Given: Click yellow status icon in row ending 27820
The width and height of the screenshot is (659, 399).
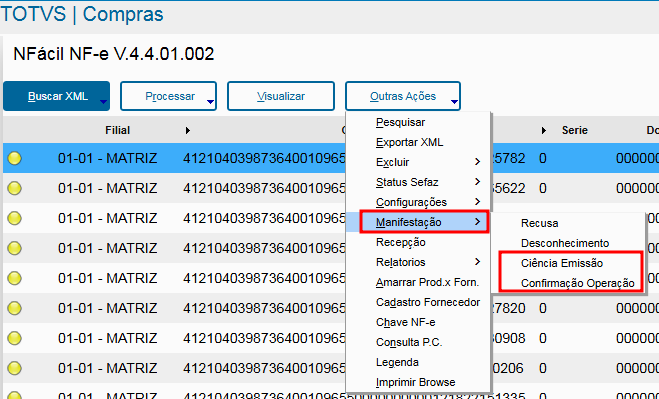Looking at the screenshot, I should click(x=14, y=308).
